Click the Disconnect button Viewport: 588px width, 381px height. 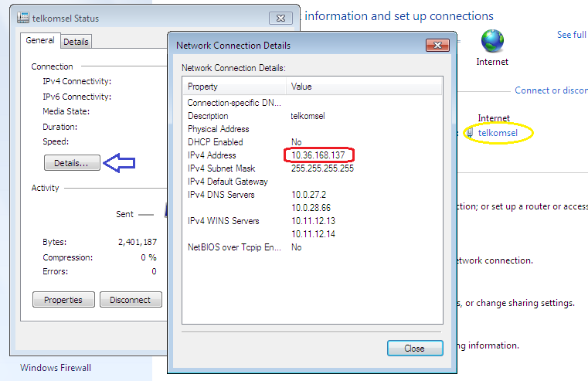pos(131,300)
